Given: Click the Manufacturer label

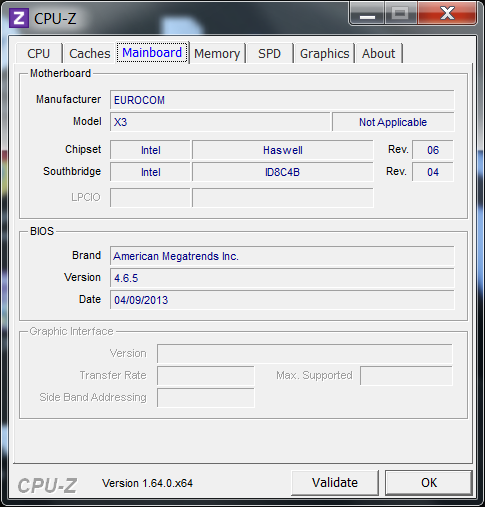Looking at the screenshot, I should coord(68,99).
